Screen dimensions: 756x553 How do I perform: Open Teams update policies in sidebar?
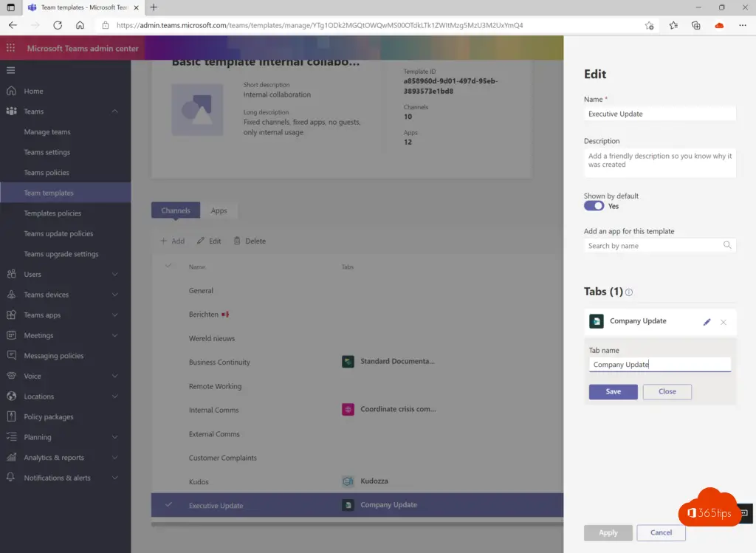[58, 233]
